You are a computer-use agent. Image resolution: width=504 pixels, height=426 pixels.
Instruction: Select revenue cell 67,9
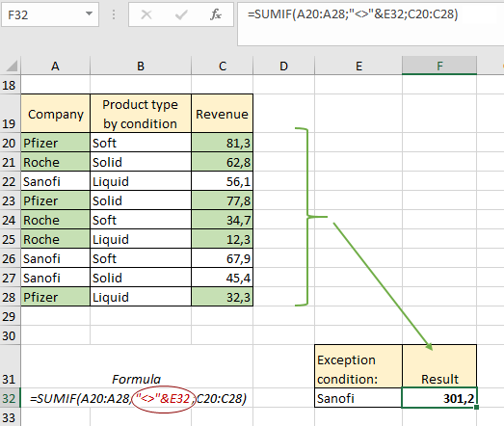click(x=222, y=258)
